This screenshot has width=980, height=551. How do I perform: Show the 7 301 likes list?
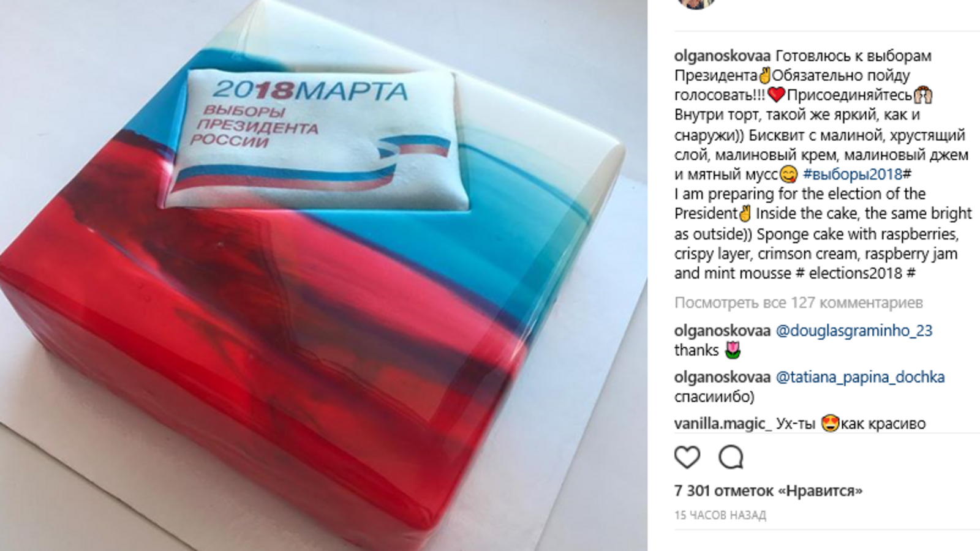pyautogui.click(x=768, y=491)
